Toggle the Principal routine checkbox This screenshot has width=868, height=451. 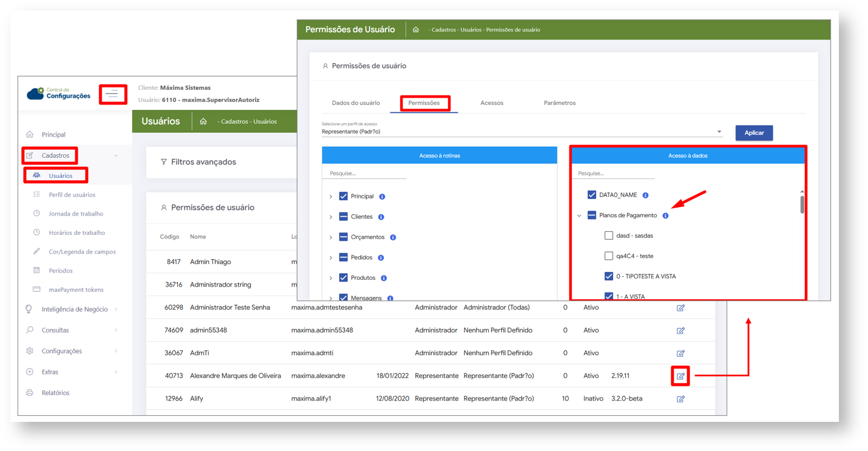344,197
